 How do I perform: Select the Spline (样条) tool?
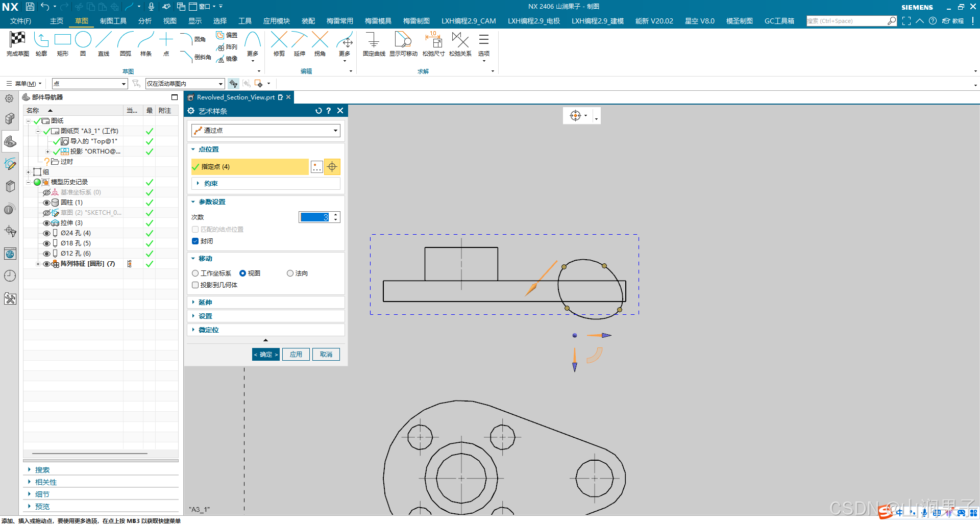coord(146,40)
